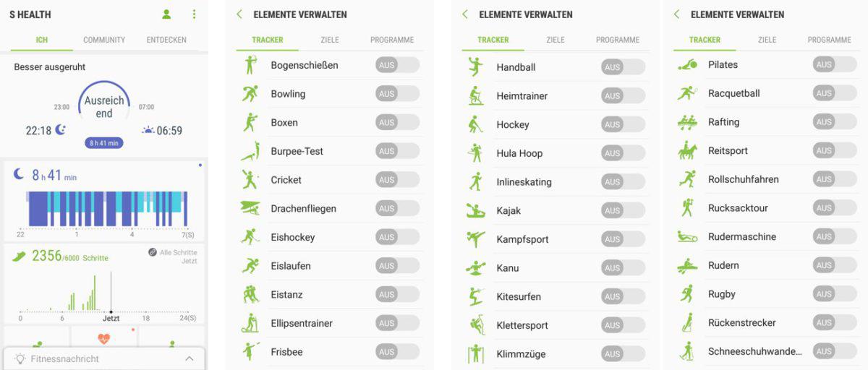Open the 'Alle Schritte' steps link

tap(173, 252)
